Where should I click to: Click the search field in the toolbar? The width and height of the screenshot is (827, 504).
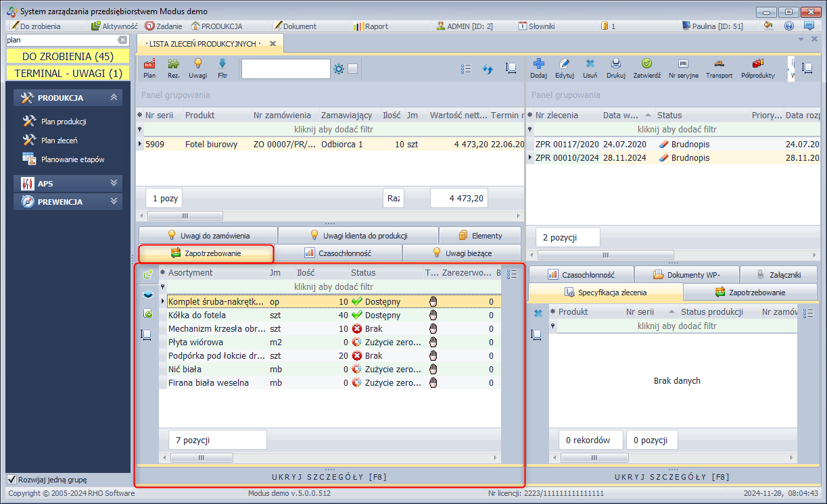(x=285, y=70)
